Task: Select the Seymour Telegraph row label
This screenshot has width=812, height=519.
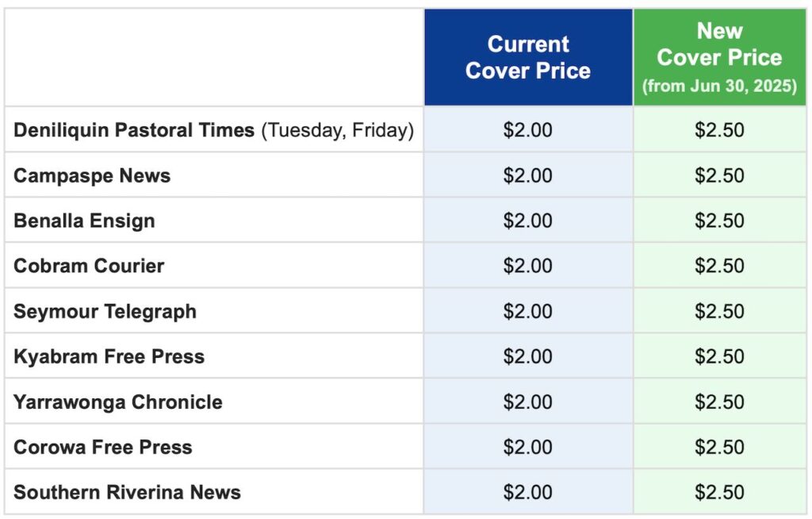Action: 105,311
